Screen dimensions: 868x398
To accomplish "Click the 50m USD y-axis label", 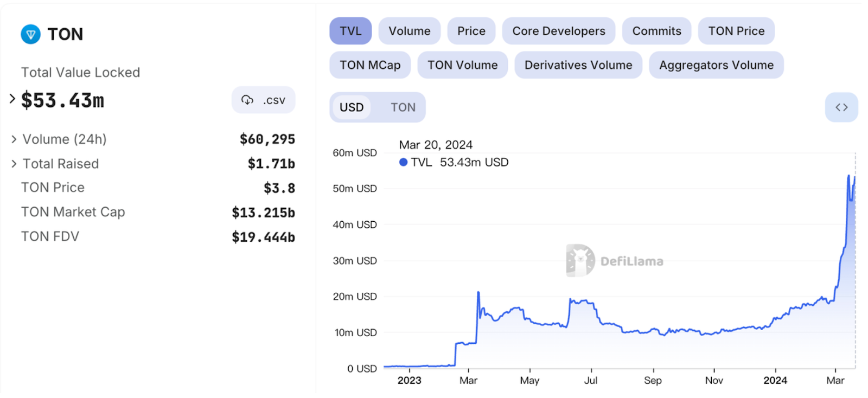I will click(355, 189).
